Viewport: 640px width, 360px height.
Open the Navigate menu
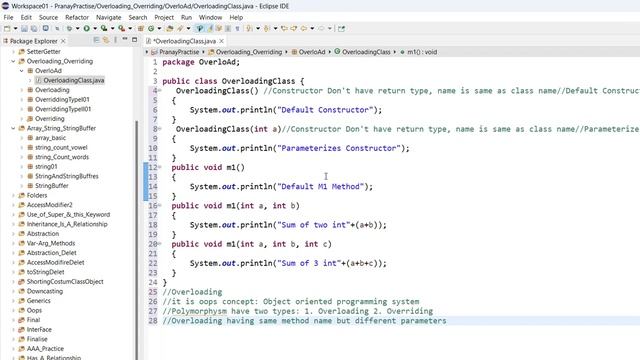(x=109, y=17)
